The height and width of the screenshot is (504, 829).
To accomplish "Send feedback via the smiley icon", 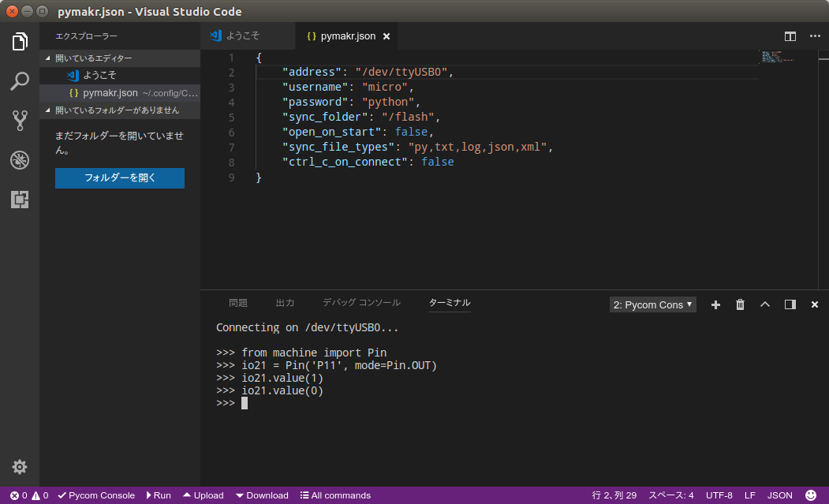I will [811, 495].
